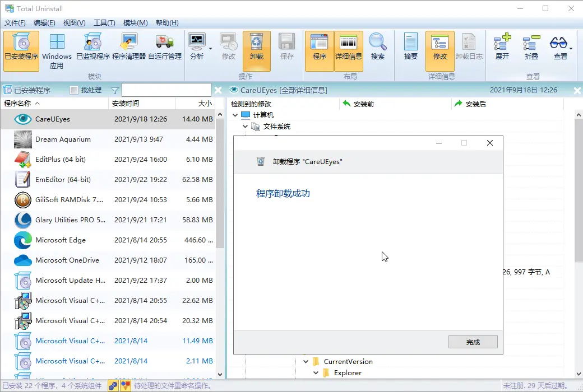Enable the 批处理 checkbox

pyautogui.click(x=74, y=90)
